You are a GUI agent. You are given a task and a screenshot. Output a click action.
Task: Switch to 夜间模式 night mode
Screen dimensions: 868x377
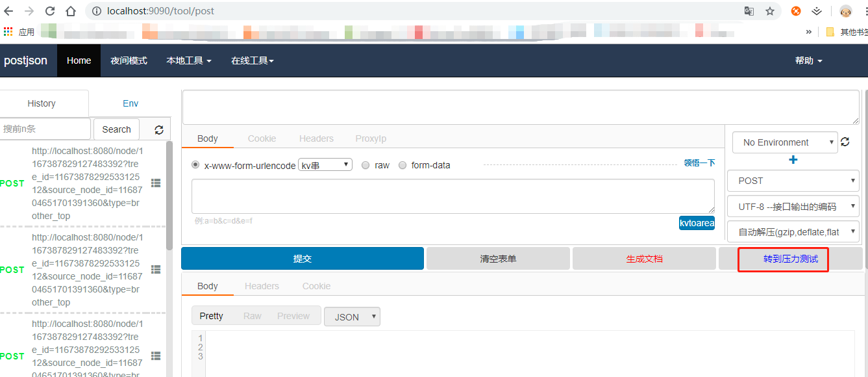click(x=129, y=60)
